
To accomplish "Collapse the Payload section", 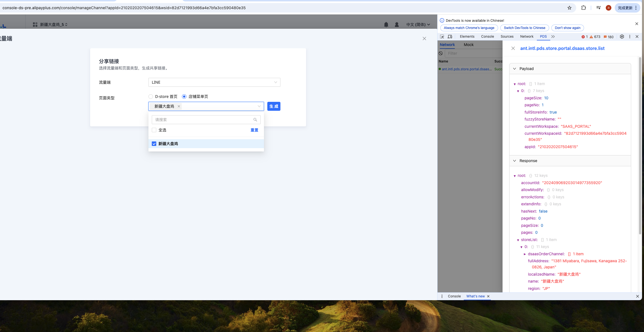I will coord(515,69).
